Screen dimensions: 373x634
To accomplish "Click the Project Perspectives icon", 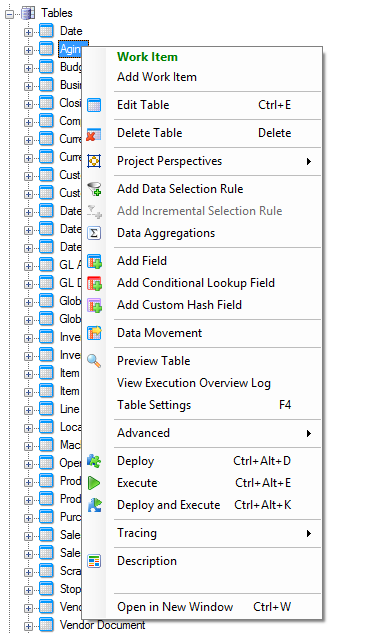I will [94, 161].
